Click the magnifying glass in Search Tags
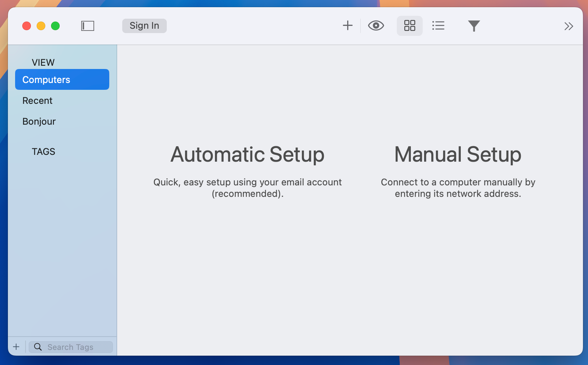The image size is (588, 365). click(38, 347)
